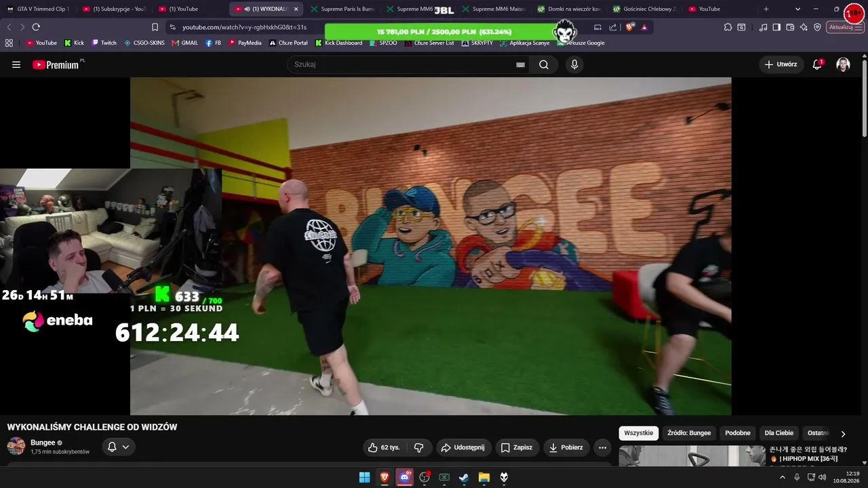This screenshot has height=488, width=868.
Task: Open File Explorer from the taskbar
Action: (x=484, y=477)
